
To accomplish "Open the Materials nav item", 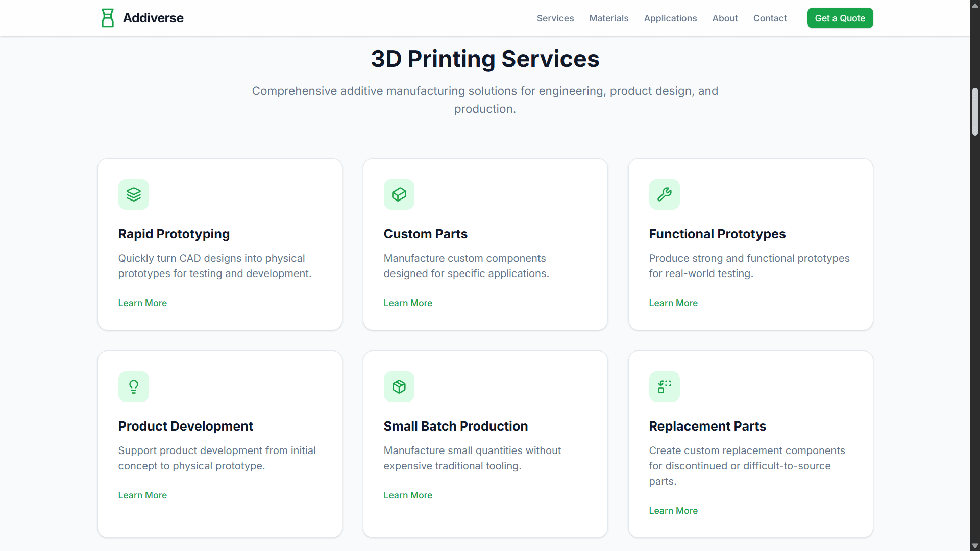I will point(609,18).
